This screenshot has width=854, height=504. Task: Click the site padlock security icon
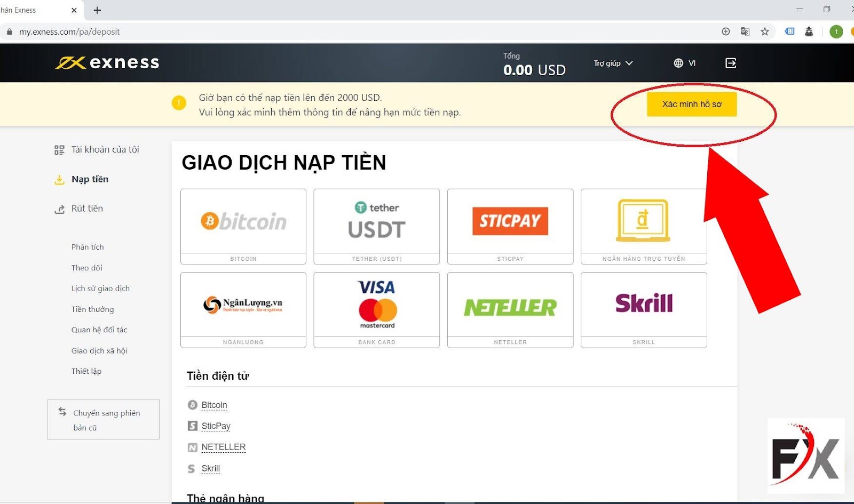pyautogui.click(x=9, y=32)
